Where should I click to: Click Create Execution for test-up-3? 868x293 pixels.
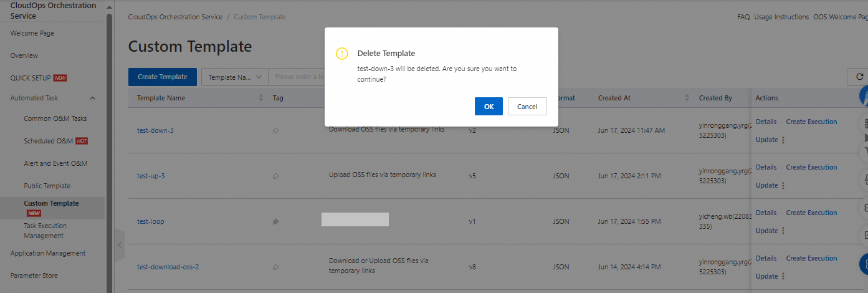[x=811, y=167]
